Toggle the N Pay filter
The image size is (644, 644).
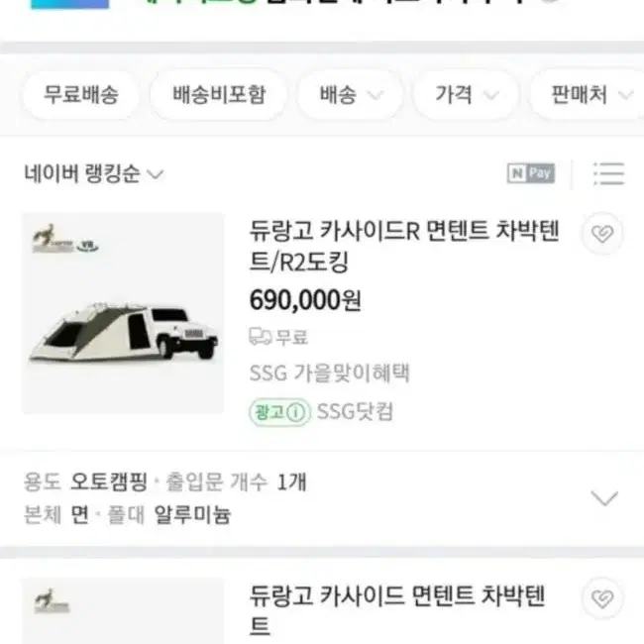point(531,173)
